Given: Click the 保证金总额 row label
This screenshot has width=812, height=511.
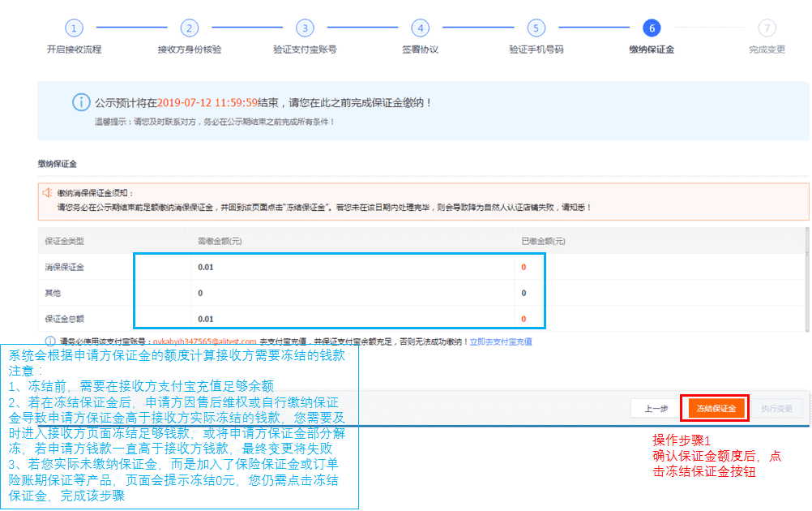Looking at the screenshot, I should pyautogui.click(x=65, y=319).
